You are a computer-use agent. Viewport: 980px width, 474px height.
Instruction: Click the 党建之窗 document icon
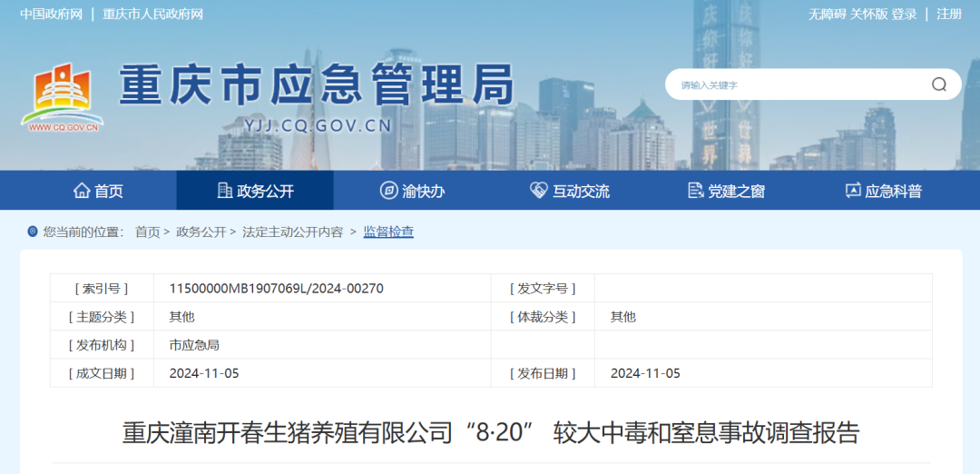(x=696, y=191)
